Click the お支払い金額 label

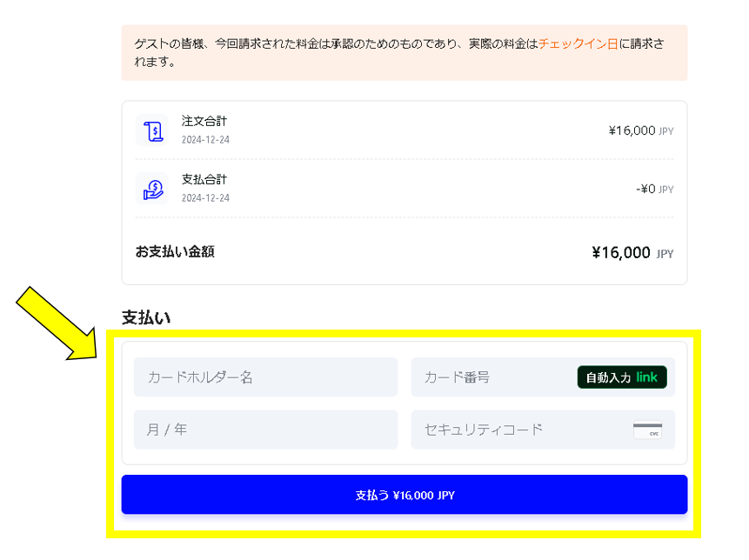click(x=175, y=252)
